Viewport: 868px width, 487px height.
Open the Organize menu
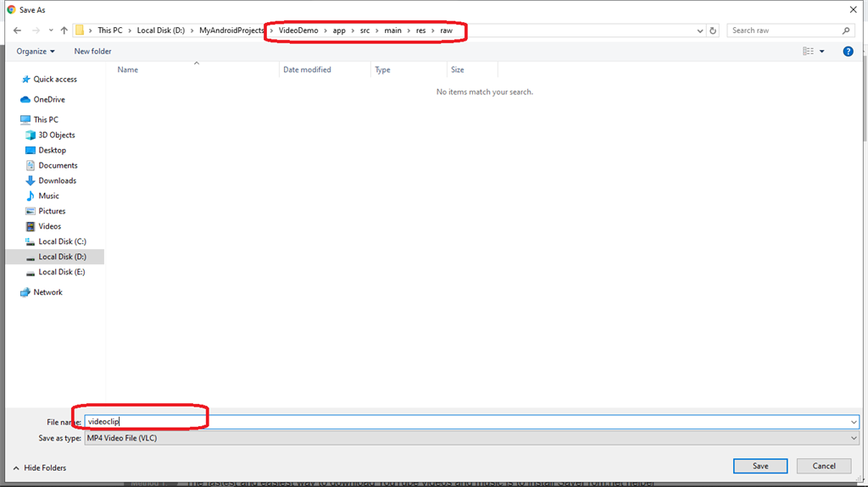click(x=36, y=52)
